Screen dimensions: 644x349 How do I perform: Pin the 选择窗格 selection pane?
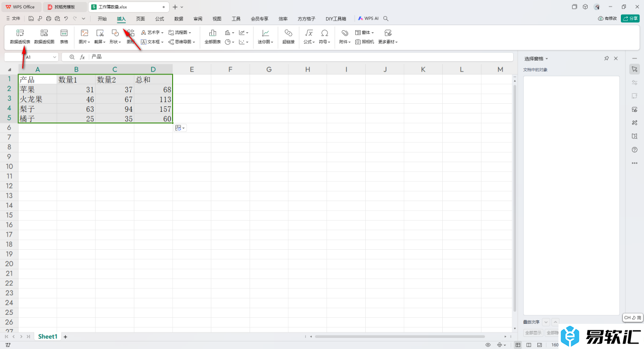coord(606,58)
